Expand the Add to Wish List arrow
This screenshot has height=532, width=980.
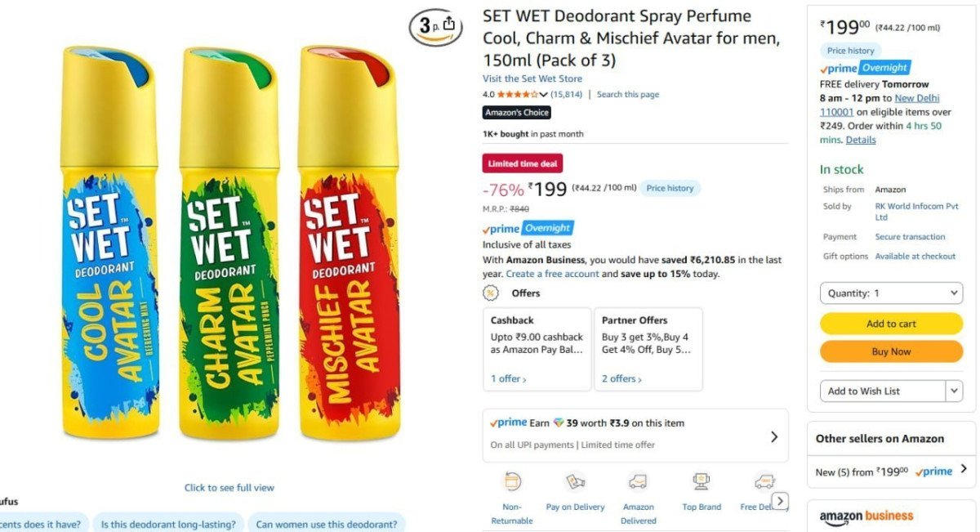pos(954,391)
